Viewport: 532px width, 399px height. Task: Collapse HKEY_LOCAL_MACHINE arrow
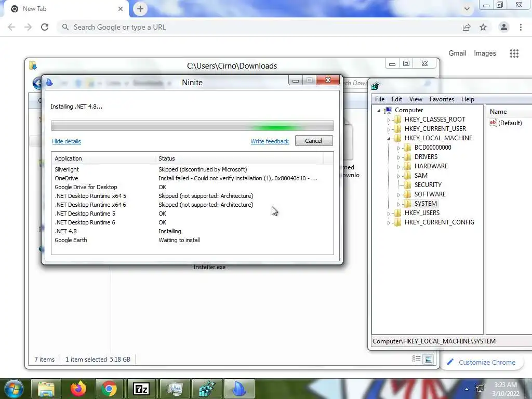tap(389, 138)
